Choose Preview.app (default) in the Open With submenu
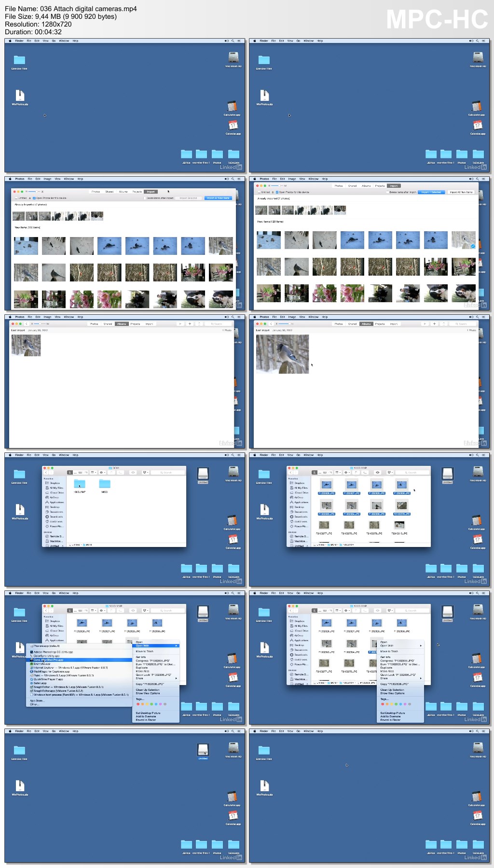Image resolution: width=494 pixels, height=868 pixels. tap(45, 646)
